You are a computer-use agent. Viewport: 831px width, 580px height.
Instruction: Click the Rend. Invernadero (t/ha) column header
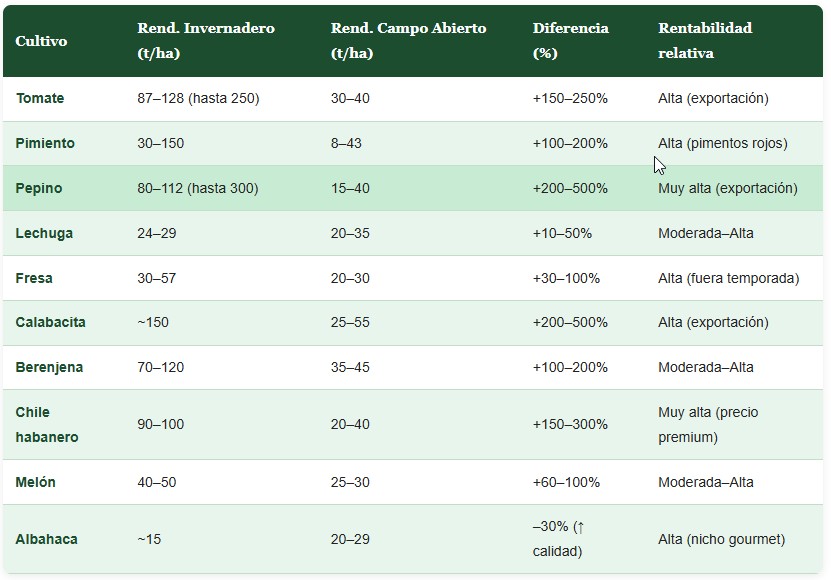click(x=205, y=40)
